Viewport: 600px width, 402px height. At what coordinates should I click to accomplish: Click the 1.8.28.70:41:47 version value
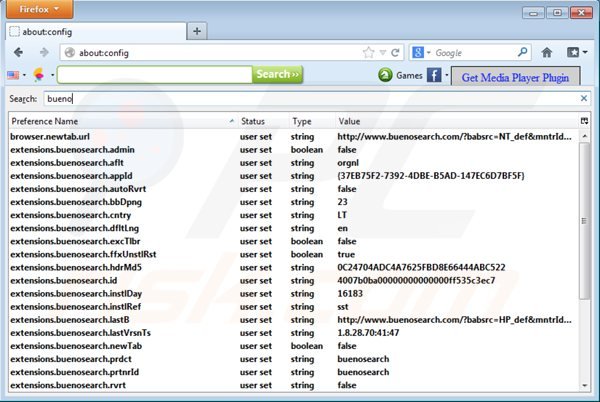pos(368,333)
